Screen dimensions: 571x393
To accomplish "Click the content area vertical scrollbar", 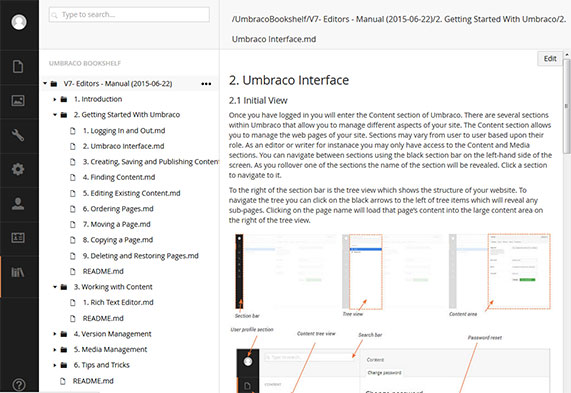I will pos(567,106).
